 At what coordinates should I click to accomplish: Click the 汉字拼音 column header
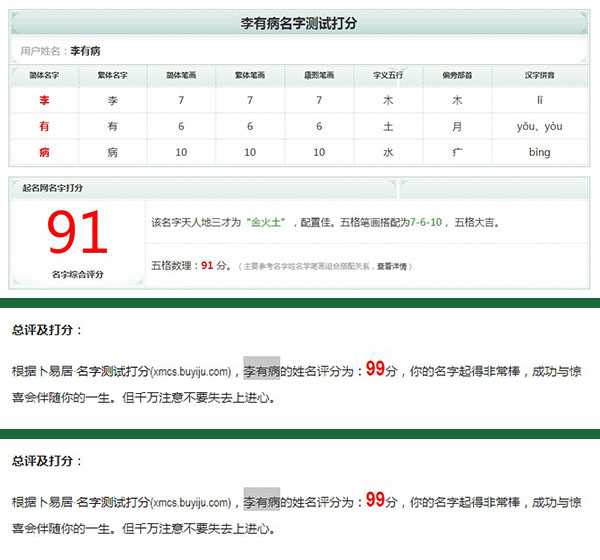[540, 75]
